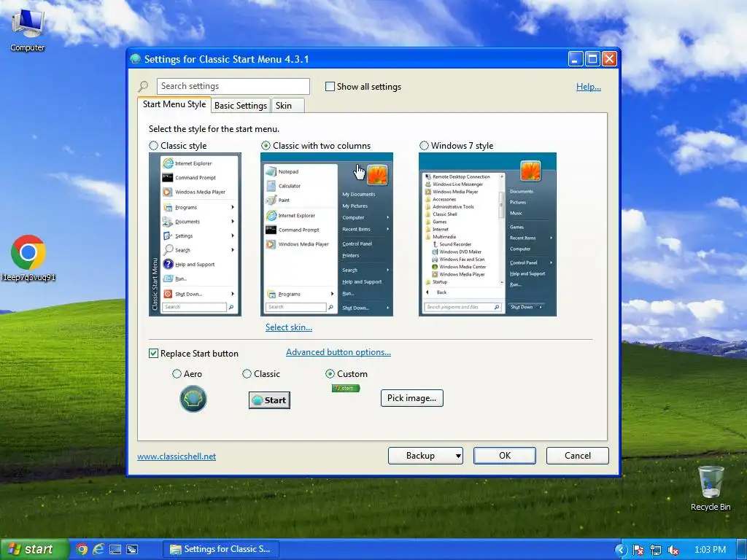Click the Show Desktop quick launch icon

pos(115,549)
